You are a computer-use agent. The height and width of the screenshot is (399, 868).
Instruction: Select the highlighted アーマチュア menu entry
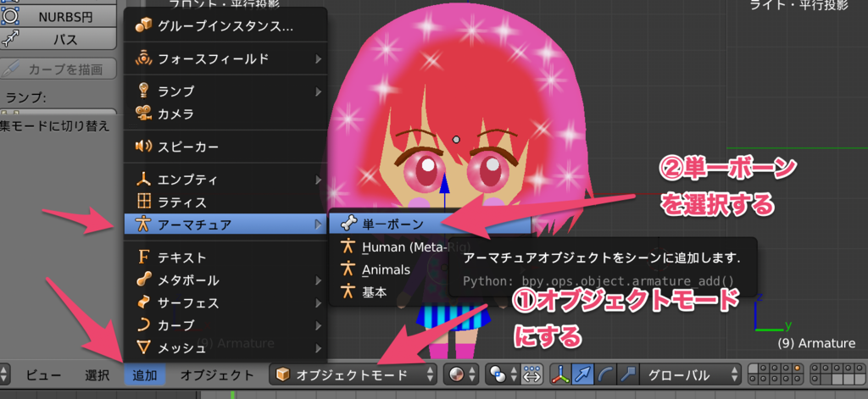click(x=225, y=224)
